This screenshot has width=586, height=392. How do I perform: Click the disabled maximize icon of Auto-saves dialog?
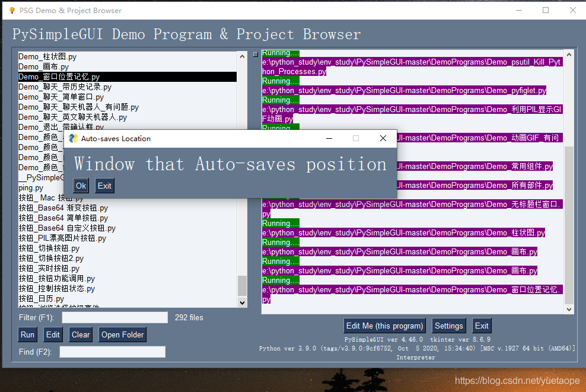(356, 138)
